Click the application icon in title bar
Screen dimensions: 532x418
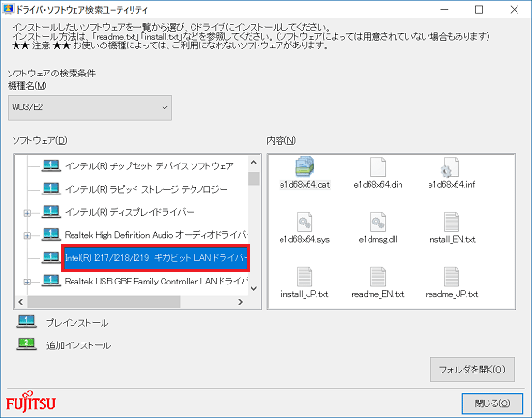pyautogui.click(x=8, y=9)
